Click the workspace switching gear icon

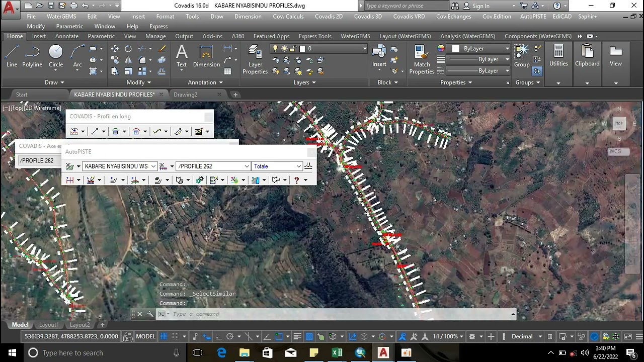click(472, 336)
